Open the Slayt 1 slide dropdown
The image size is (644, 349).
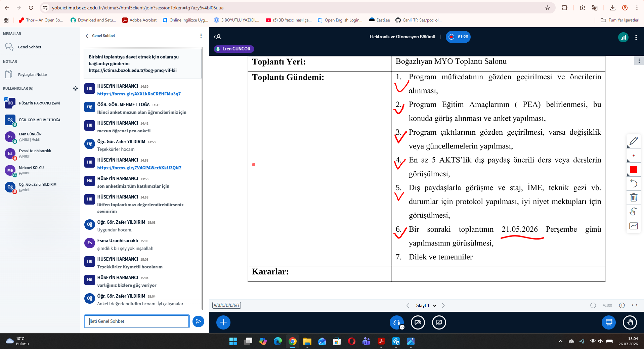point(426,306)
